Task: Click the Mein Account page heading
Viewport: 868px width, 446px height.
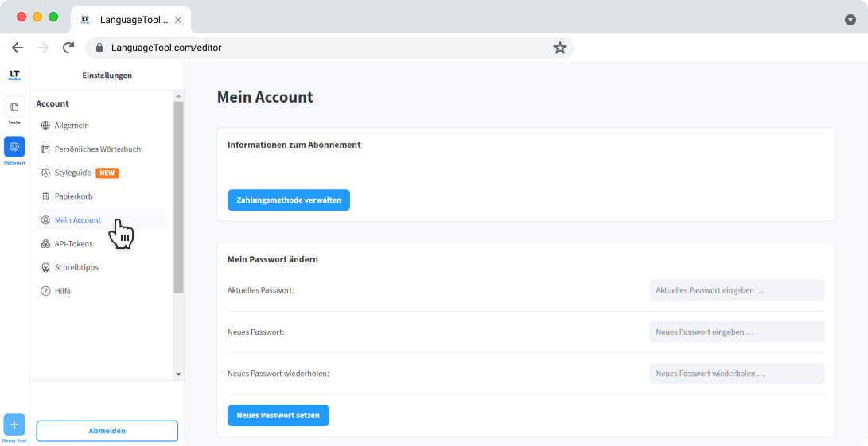Action: pyautogui.click(x=265, y=97)
